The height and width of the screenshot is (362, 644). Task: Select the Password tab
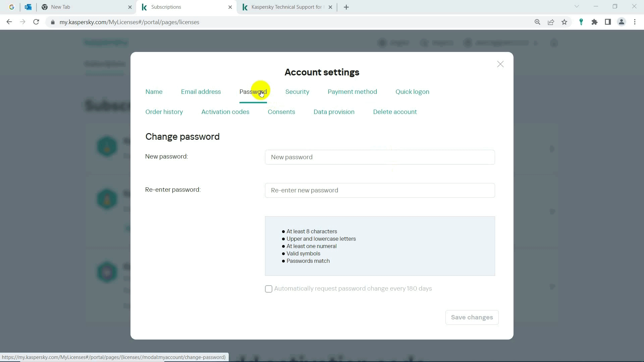click(x=253, y=92)
